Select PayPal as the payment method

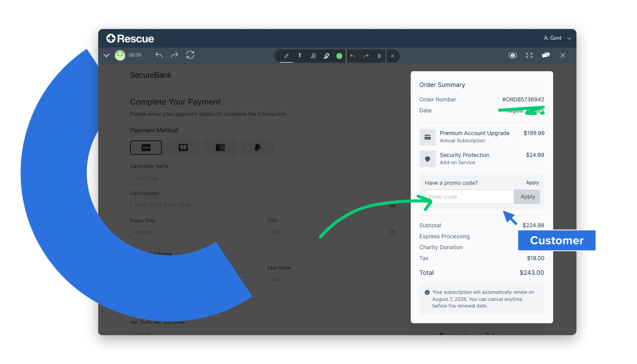click(x=257, y=147)
